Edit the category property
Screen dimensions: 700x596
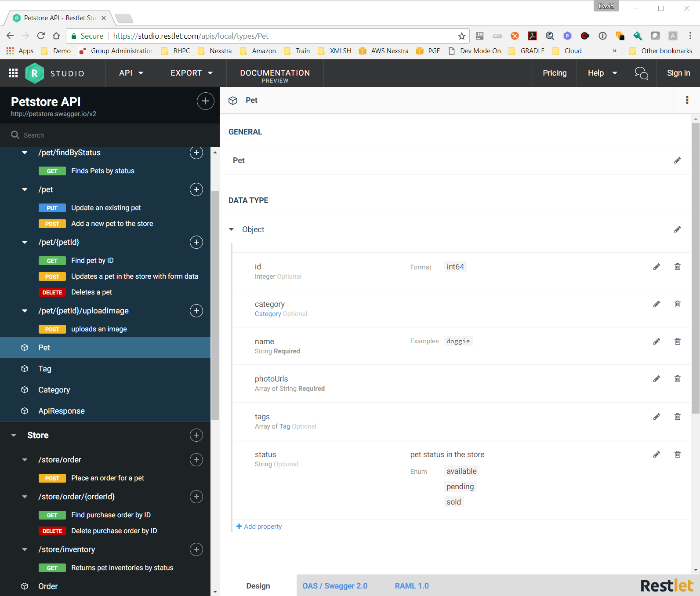click(656, 304)
